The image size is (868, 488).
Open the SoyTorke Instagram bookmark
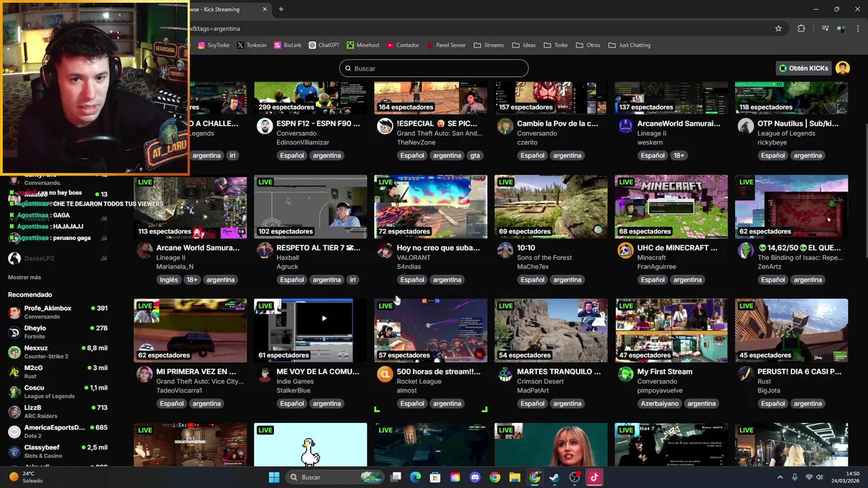pyautogui.click(x=214, y=45)
